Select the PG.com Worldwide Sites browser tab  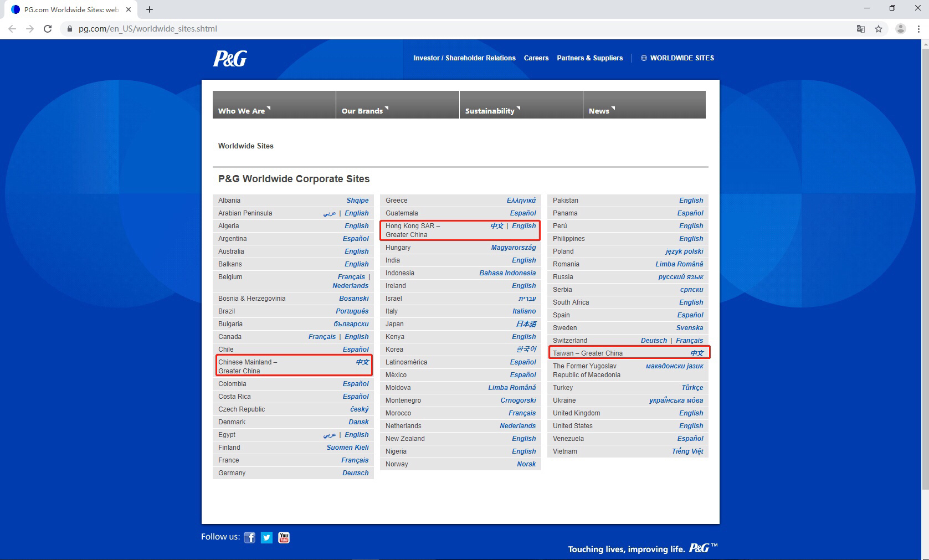pyautogui.click(x=71, y=9)
